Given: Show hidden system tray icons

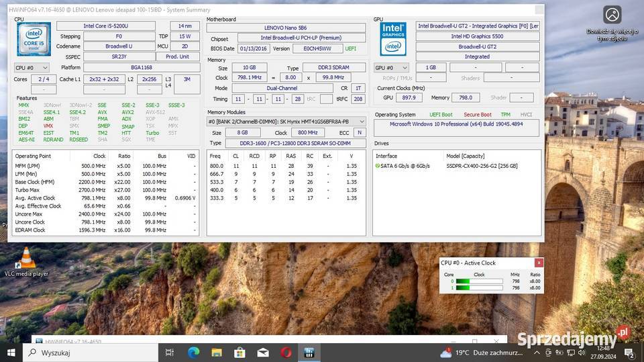Looking at the screenshot, I should [537, 353].
